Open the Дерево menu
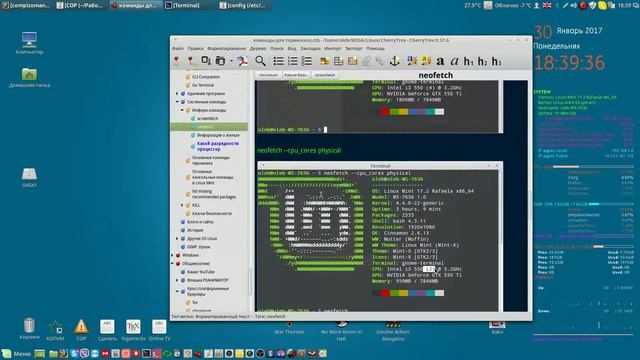The image size is (640, 360). (258, 48)
